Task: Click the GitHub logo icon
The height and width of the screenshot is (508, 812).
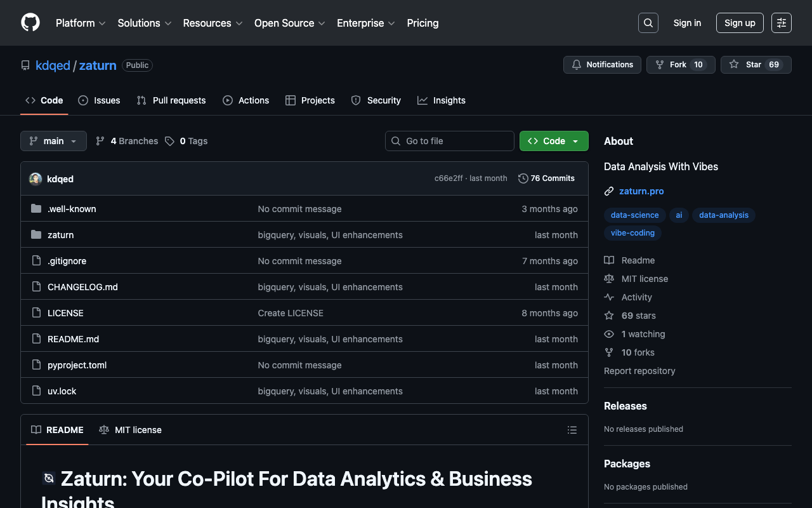Action: point(30,23)
